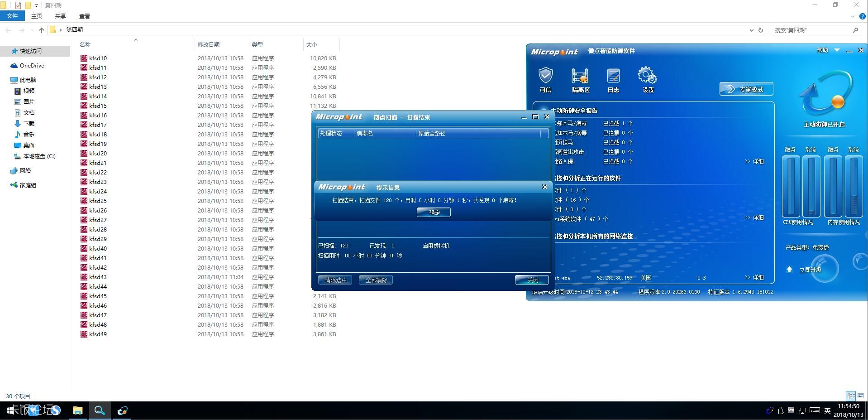Click the back navigation arrow
The width and height of the screenshot is (868, 420).
(x=8, y=30)
